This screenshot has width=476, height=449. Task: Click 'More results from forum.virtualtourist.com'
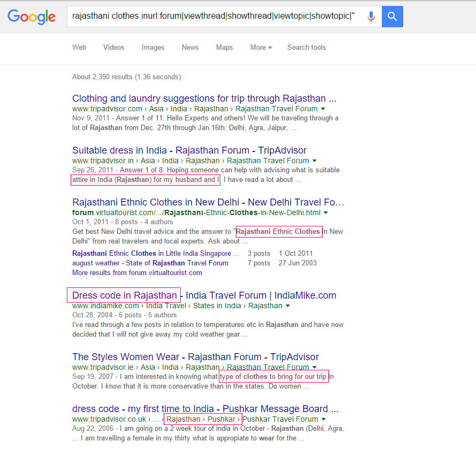coord(137,273)
